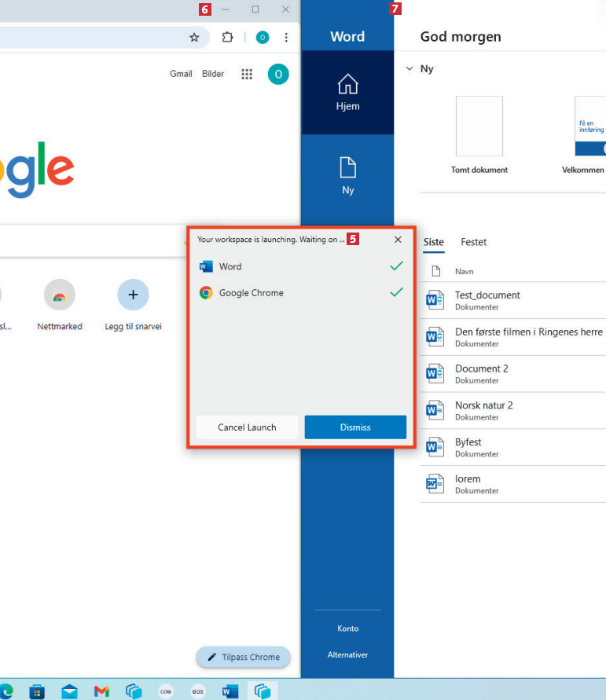The width and height of the screenshot is (606, 700).
Task: Click the Google account avatar on page
Action: coord(277,74)
